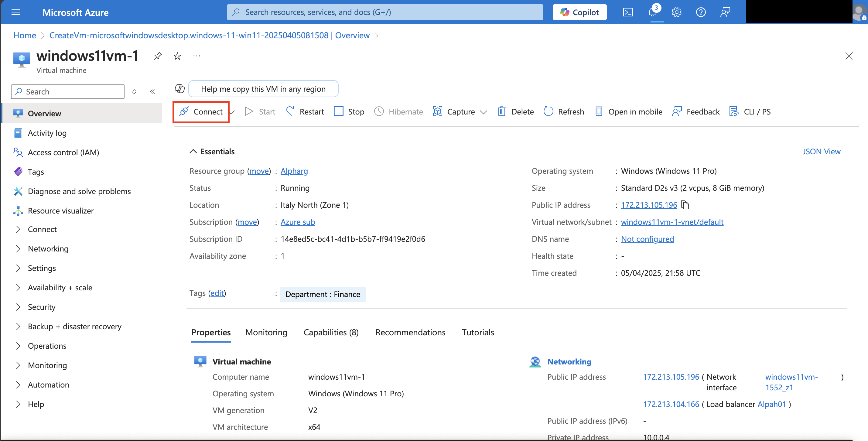The height and width of the screenshot is (441, 868).
Task: Click Open in mobile
Action: tap(628, 111)
